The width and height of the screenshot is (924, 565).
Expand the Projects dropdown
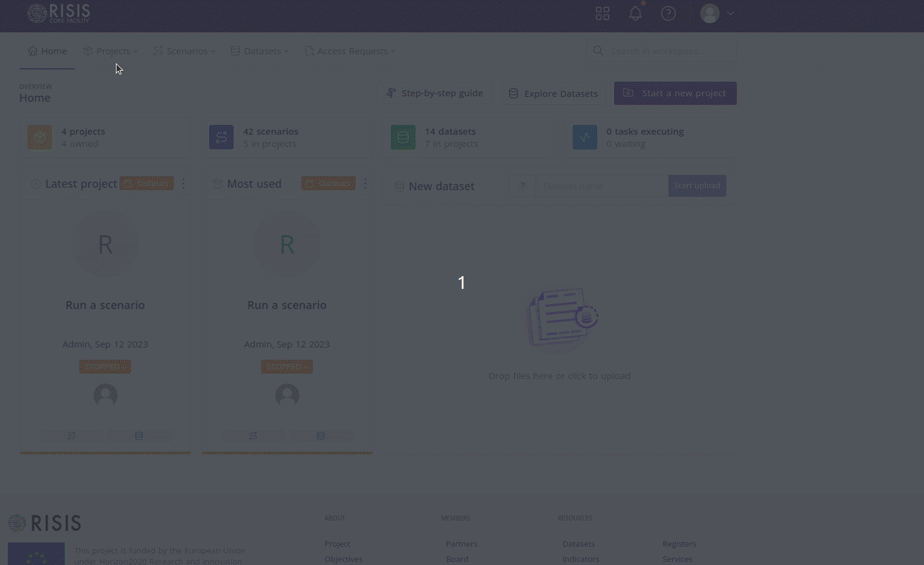(x=111, y=51)
